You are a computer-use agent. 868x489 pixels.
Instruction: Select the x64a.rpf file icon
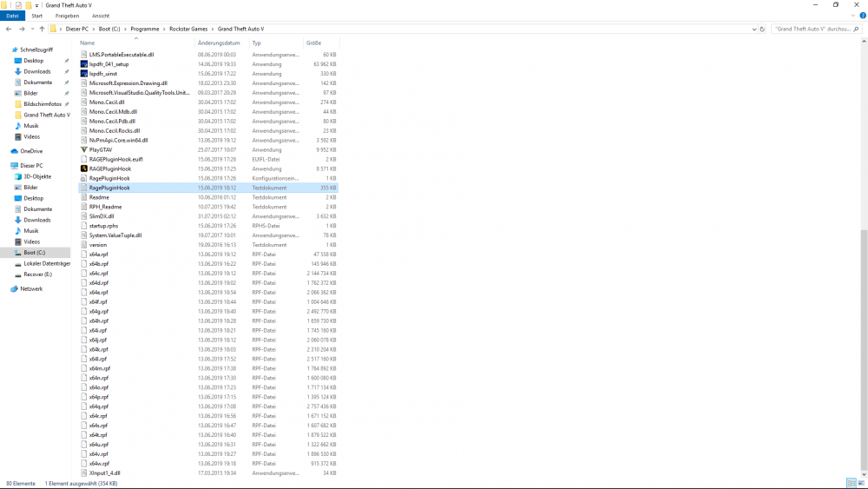point(84,254)
